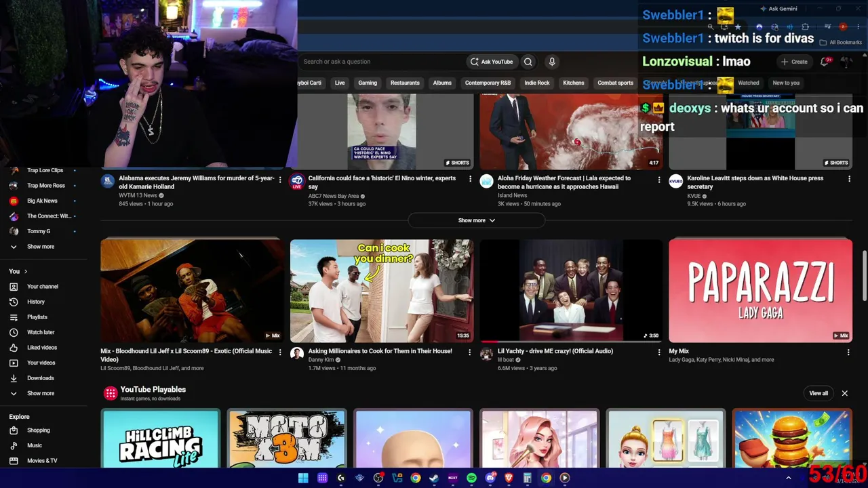
Task: Open the Ask YouTube assistant
Action: tap(492, 62)
